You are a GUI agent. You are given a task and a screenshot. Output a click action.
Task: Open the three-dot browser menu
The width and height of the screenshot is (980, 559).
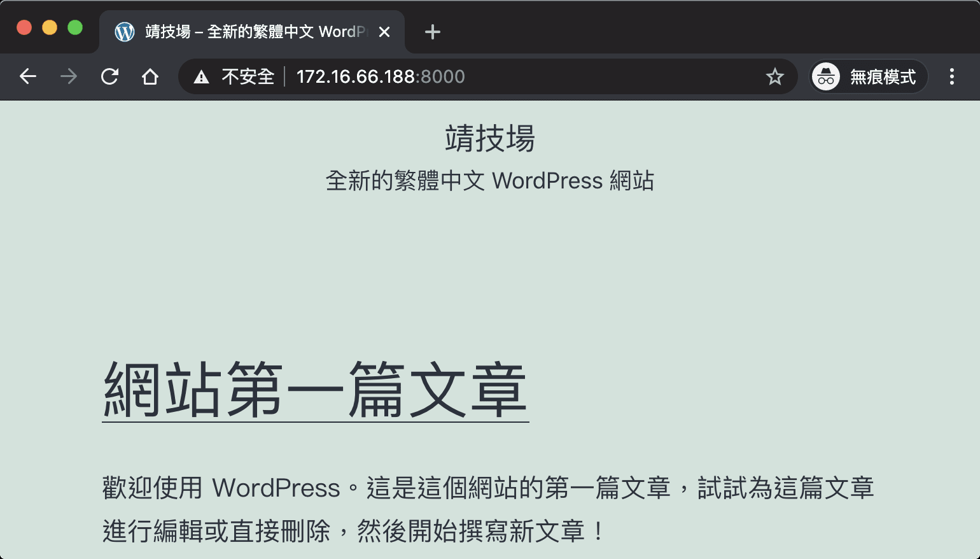[952, 76]
